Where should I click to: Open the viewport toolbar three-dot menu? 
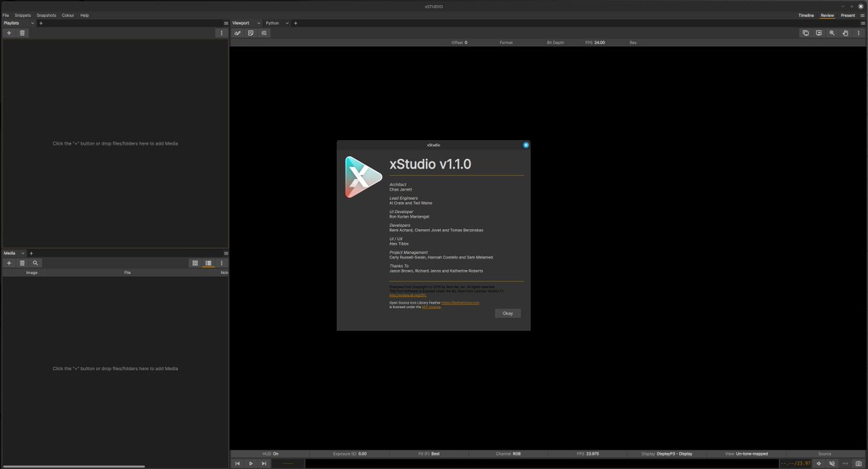(x=859, y=33)
